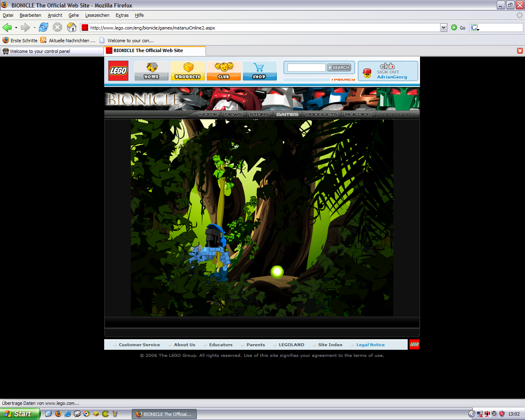Click the Windows Start button
Screen dimensions: 525x420
click(20, 414)
